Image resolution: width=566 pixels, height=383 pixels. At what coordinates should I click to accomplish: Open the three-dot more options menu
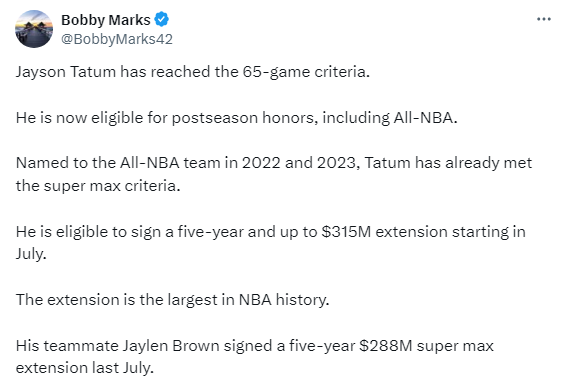tap(544, 19)
